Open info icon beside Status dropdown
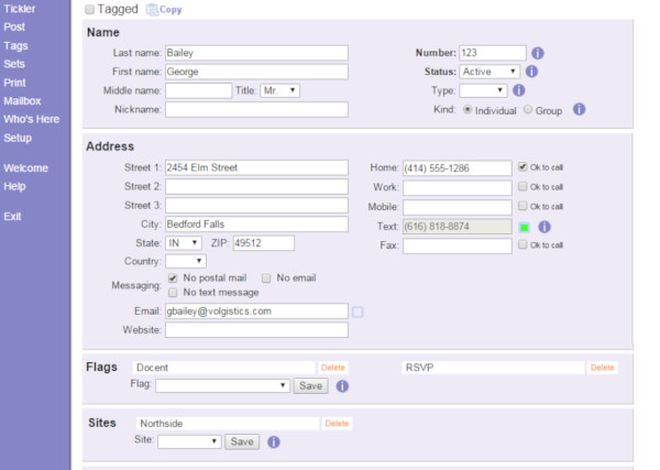The height and width of the screenshot is (470, 660). pos(532,72)
